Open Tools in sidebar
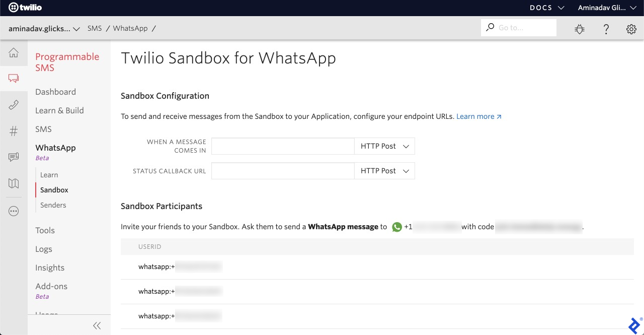This screenshot has width=644, height=335. 45,230
